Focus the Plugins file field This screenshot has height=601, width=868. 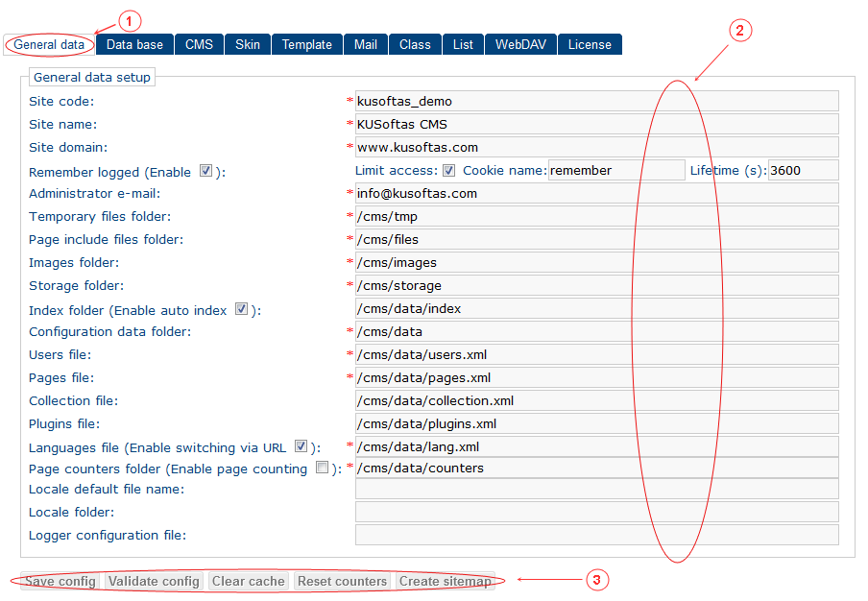pos(597,424)
